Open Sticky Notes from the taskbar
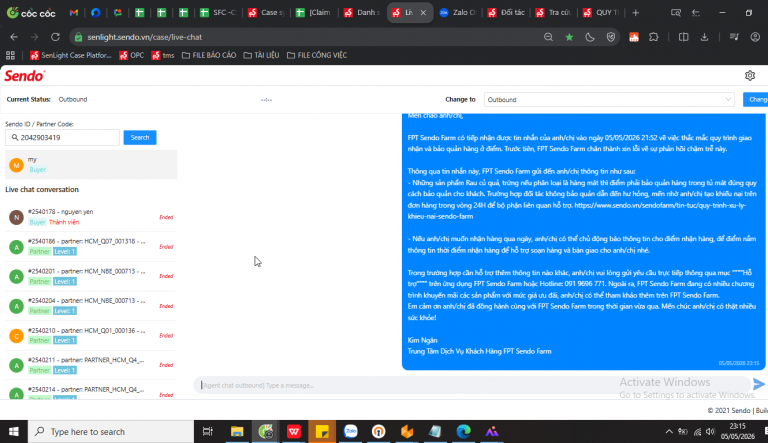This screenshot has width=768, height=443. (322, 431)
